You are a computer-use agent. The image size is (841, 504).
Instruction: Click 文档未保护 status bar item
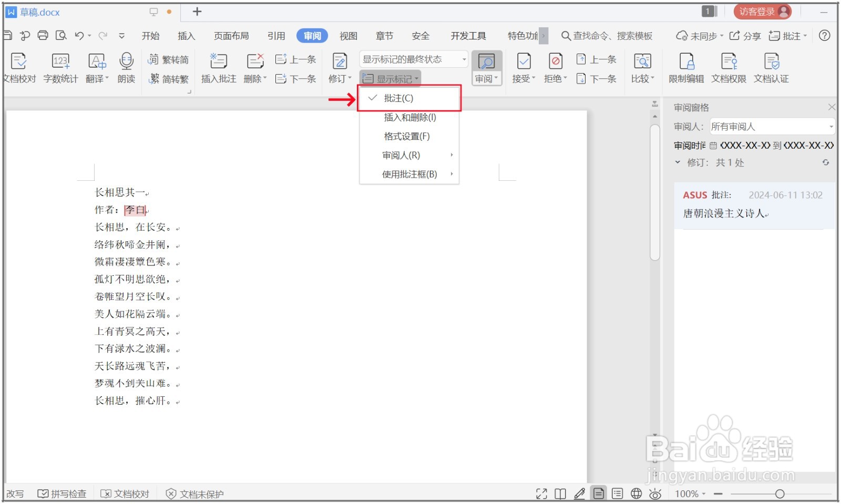[x=195, y=494]
